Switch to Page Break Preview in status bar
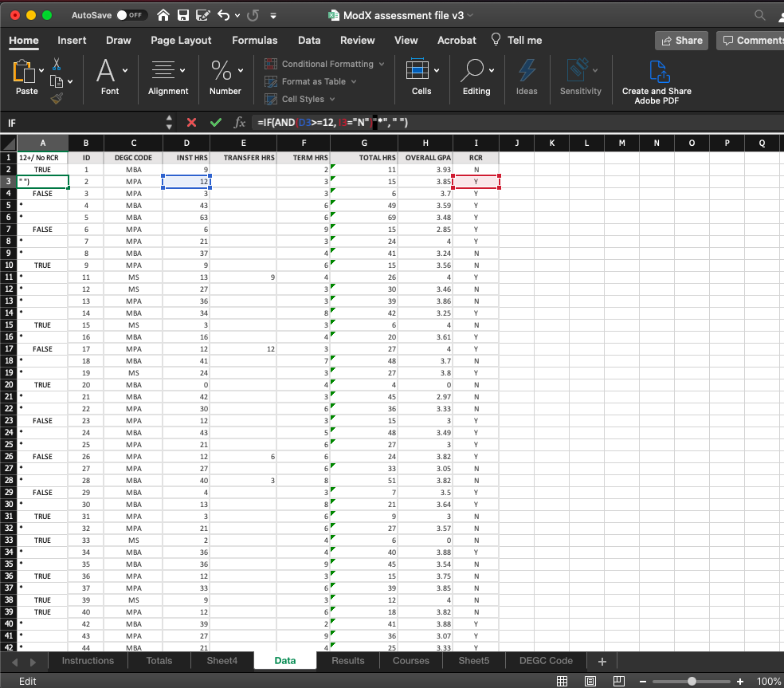The height and width of the screenshot is (688, 784). [618, 680]
